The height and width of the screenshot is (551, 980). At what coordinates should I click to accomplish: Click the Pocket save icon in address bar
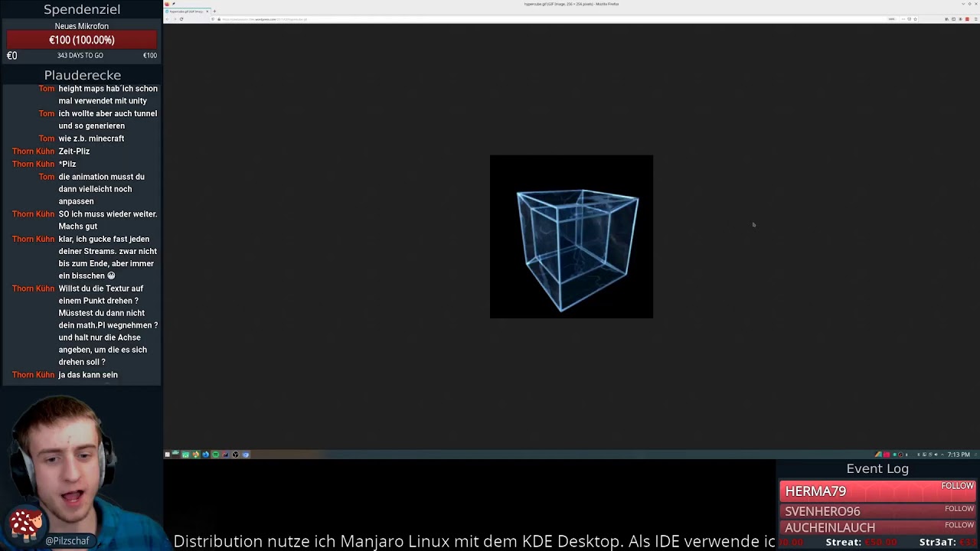coord(910,19)
